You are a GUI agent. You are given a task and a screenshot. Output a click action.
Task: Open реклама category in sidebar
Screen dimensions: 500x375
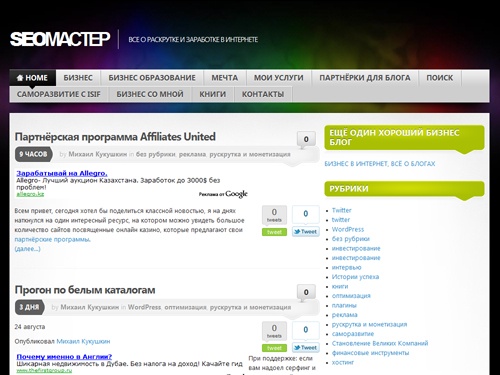(345, 315)
